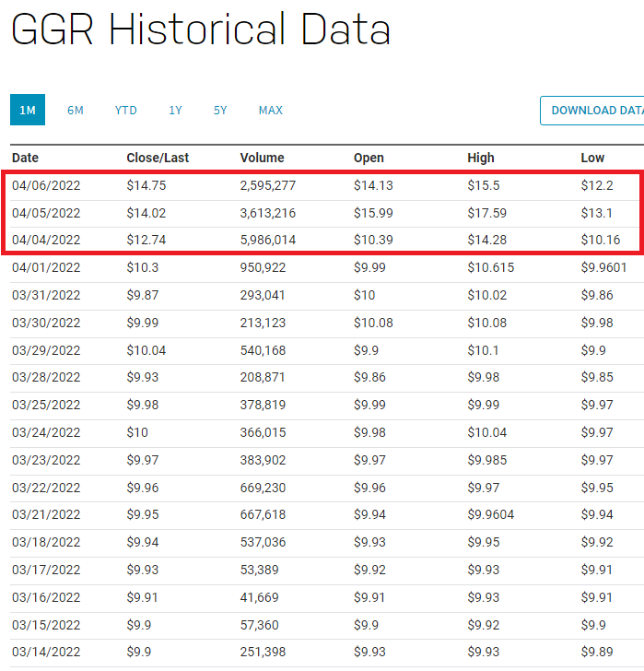Click close price $9.87
Image resolution: width=644 pixels, height=671 pixels.
pyautogui.click(x=143, y=295)
